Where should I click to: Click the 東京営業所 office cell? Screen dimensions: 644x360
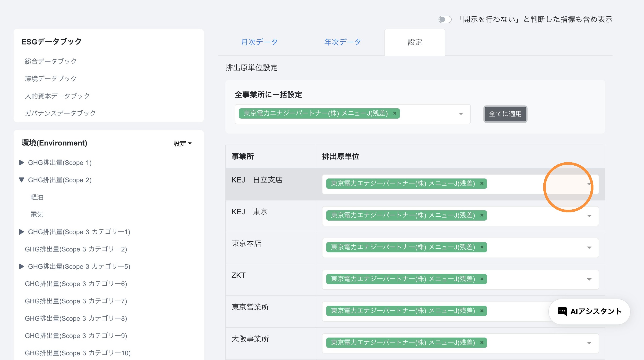271,312
